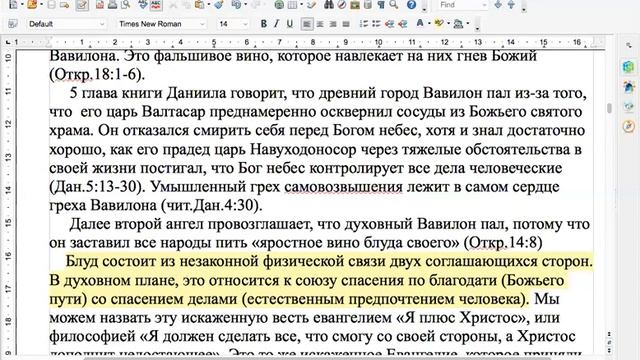Undo the last action
This screenshot has width=640, height=360.
[236, 4]
